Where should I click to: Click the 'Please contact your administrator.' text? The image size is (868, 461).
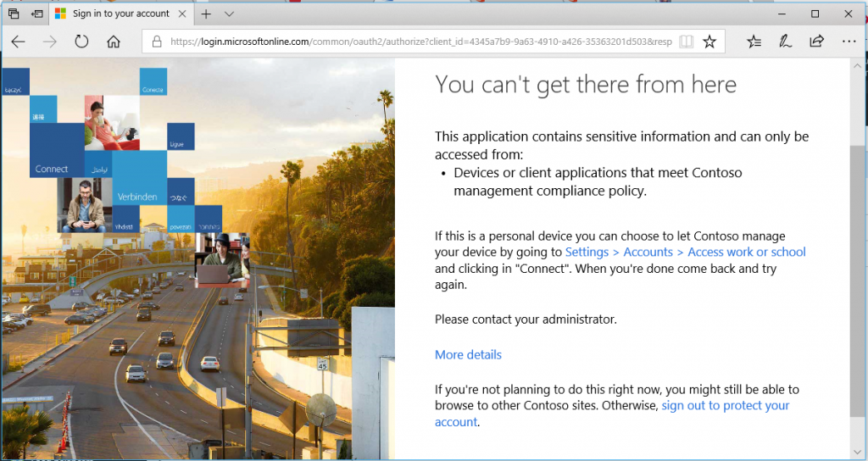526,319
